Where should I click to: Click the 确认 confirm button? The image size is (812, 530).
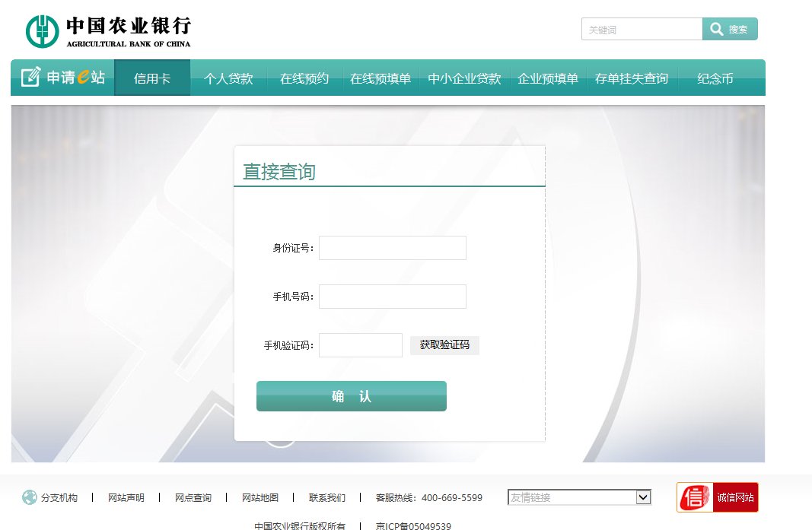click(352, 396)
